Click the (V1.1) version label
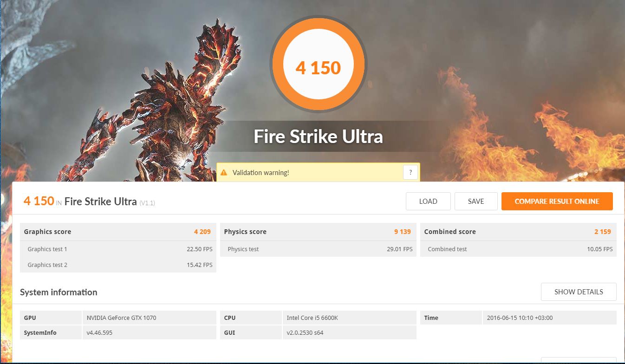Screen dimensions: 625x364 point(147,203)
